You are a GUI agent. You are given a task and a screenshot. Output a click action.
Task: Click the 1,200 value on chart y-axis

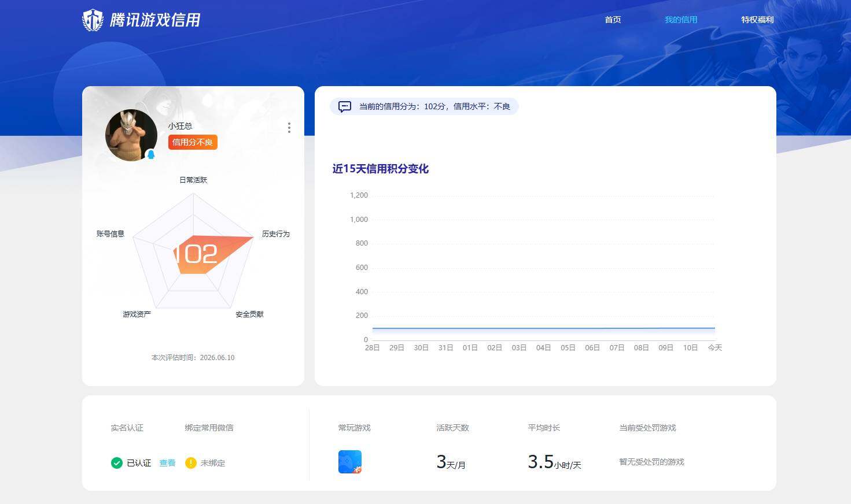(x=359, y=195)
